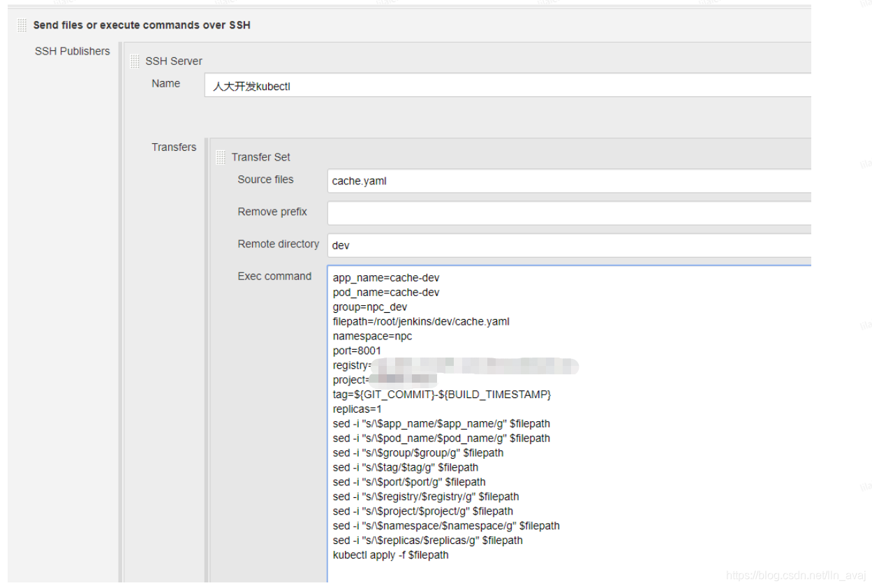Click the sed line replacing $namespace
Viewport: 872px width, 588px height.
coord(446,526)
